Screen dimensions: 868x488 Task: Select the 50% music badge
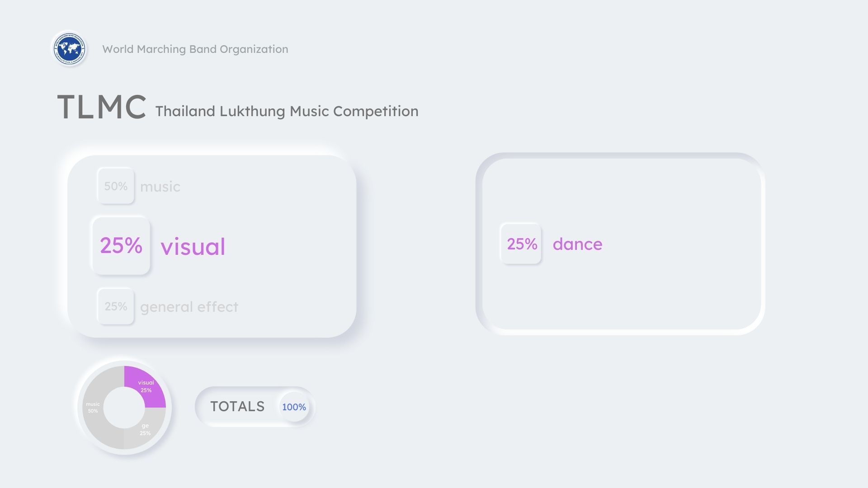[116, 186]
